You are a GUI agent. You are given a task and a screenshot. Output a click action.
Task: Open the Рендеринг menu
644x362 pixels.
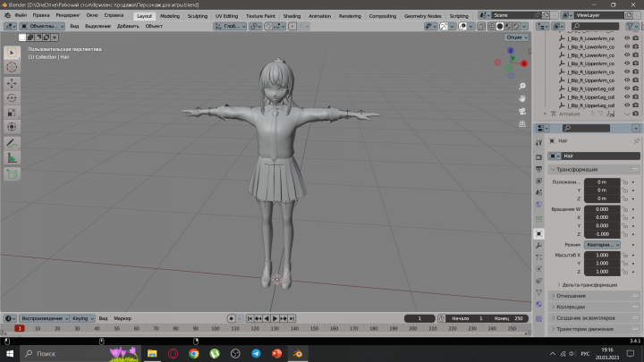tap(68, 15)
